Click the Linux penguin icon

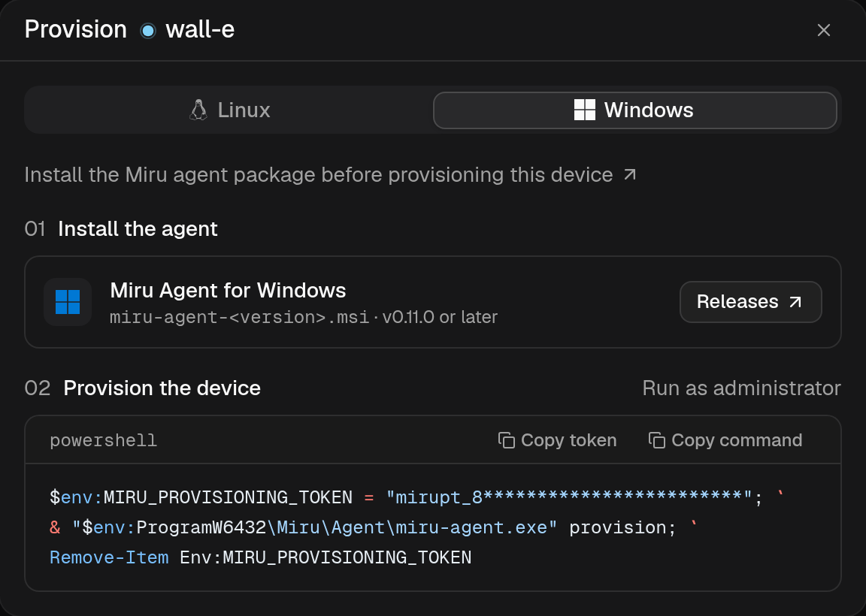click(x=198, y=110)
